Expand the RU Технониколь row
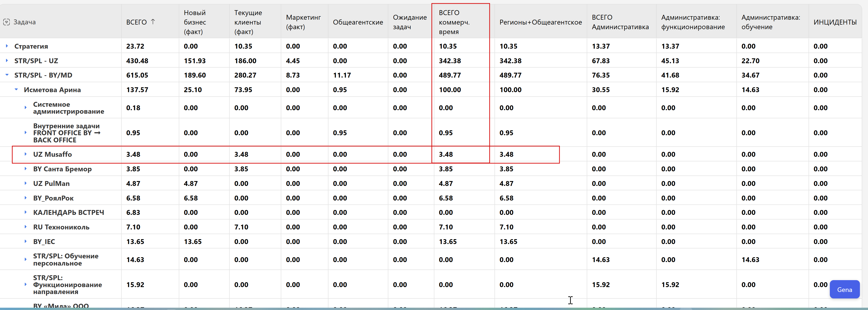The height and width of the screenshot is (310, 868). pos(26,227)
